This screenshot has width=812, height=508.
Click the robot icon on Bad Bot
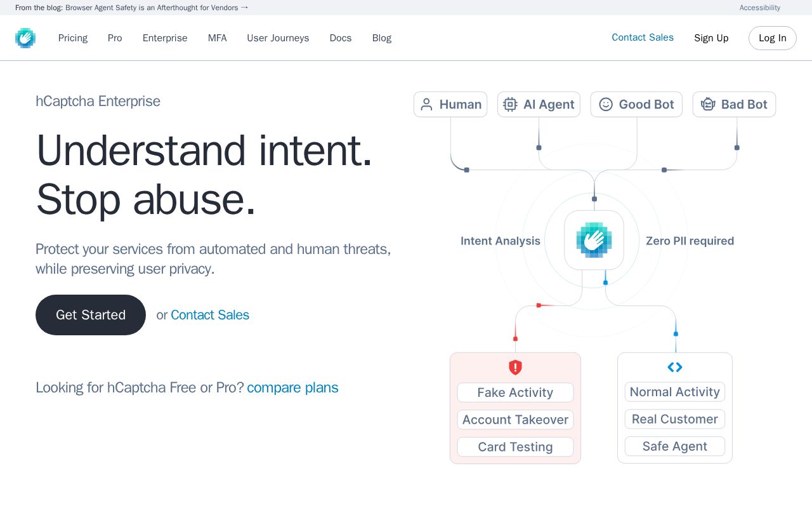pos(708,105)
